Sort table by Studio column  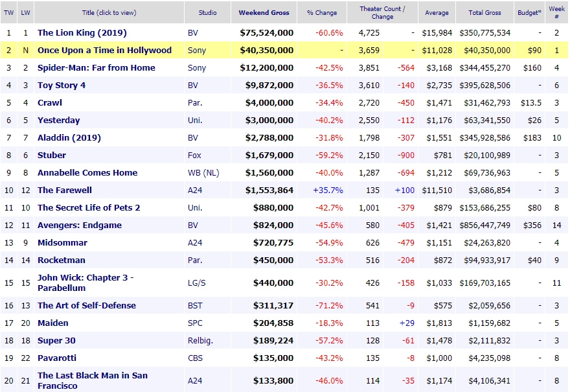click(207, 13)
